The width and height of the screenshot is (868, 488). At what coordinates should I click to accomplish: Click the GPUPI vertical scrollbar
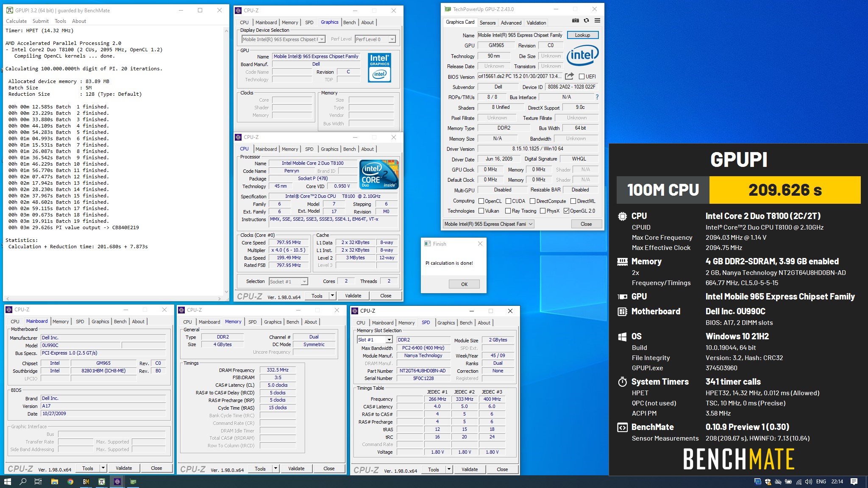click(x=226, y=161)
